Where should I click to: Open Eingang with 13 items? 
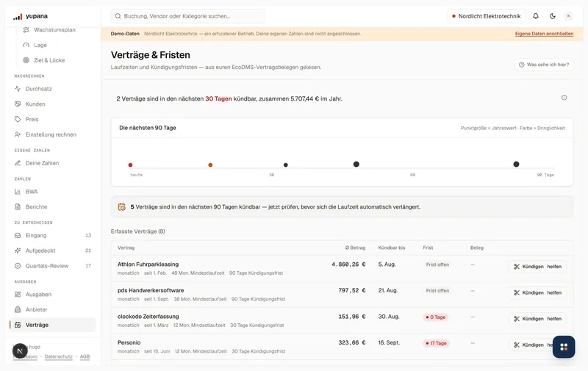pyautogui.click(x=52, y=235)
